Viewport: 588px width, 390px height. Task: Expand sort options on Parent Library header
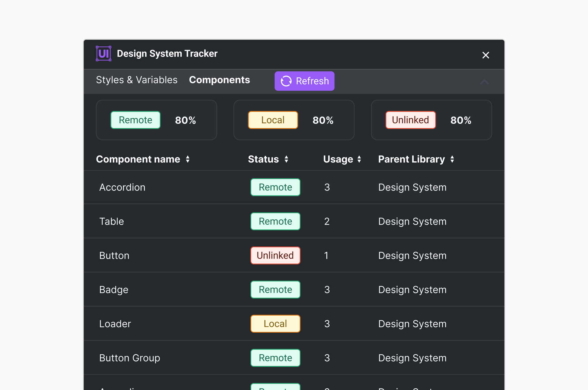(452, 159)
